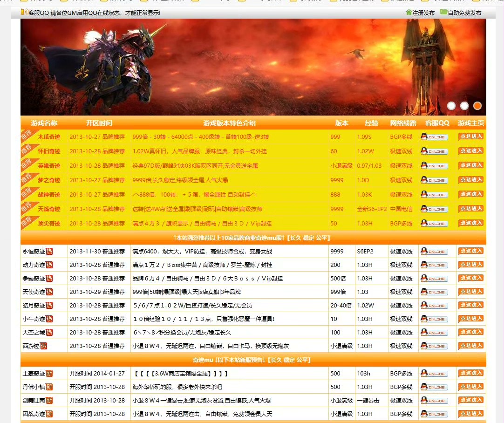This screenshot has width=504, height=423.
Task: Select the first banner slide dot
Action: [x=451, y=106]
